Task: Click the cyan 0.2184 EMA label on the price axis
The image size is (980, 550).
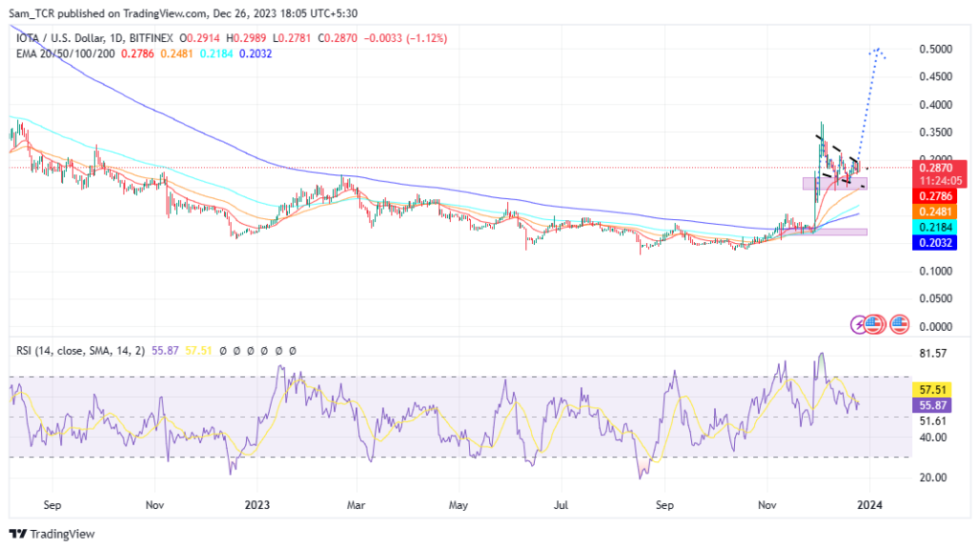Action: click(x=935, y=228)
